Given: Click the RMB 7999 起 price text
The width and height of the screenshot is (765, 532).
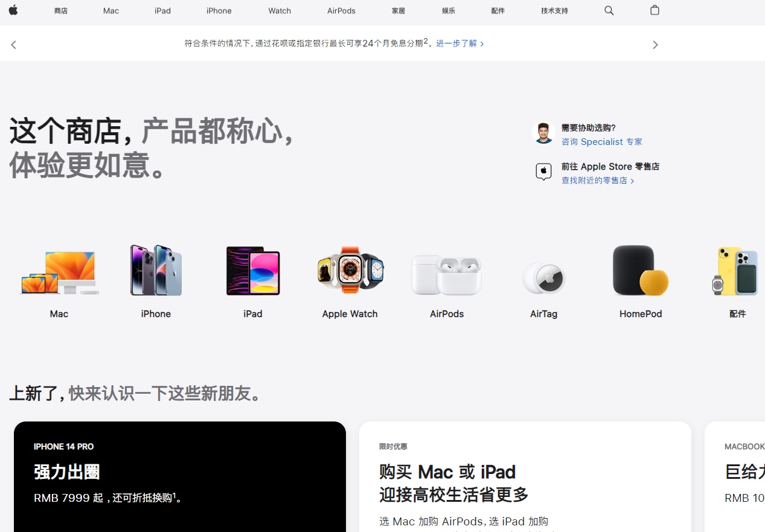Looking at the screenshot, I should click(x=69, y=498).
